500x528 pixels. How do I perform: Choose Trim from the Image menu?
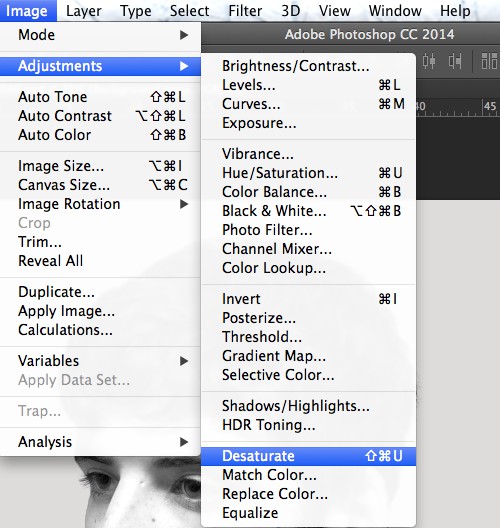point(100,242)
